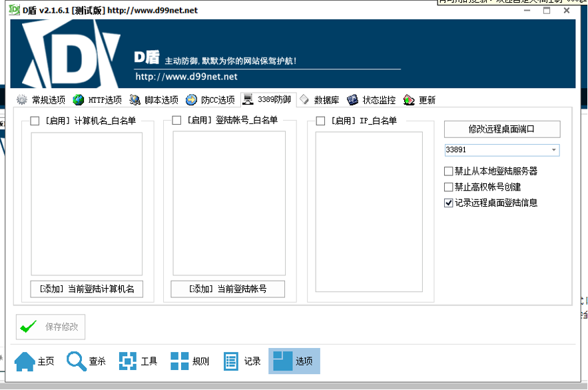Enable 登陆帐号_白名单 checkbox
This screenshot has height=390, width=588.
(x=176, y=120)
